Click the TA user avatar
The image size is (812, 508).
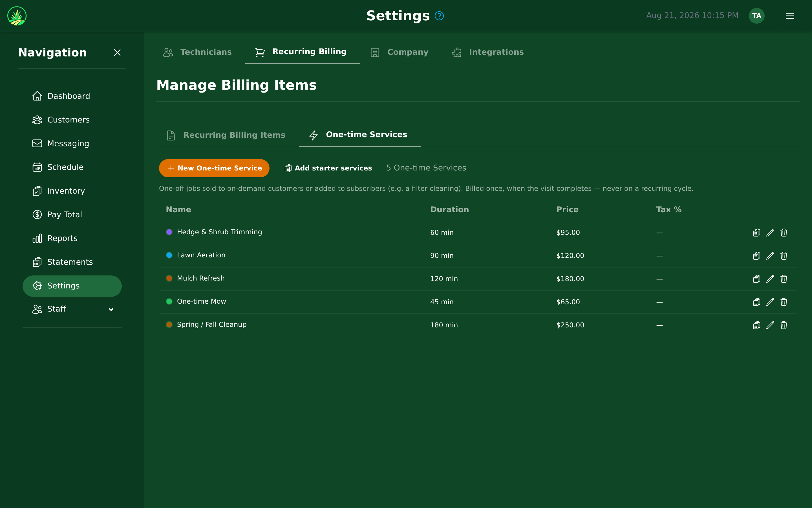pyautogui.click(x=757, y=16)
